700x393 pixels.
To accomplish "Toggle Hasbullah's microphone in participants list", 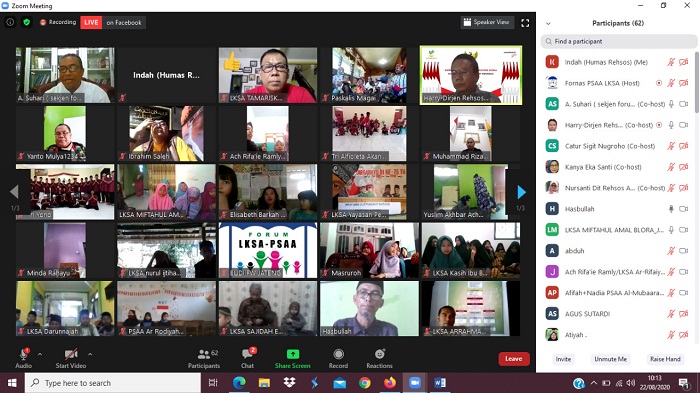I will (671, 209).
